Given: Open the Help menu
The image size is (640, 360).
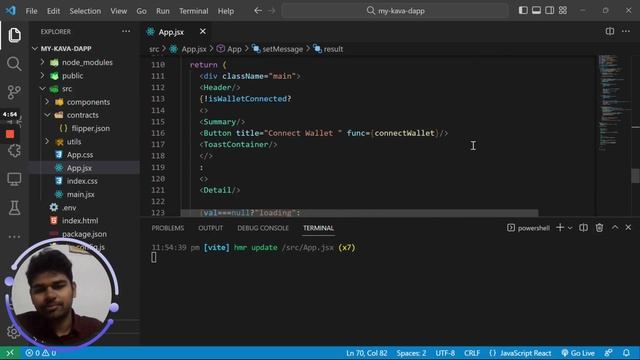Looking at the screenshot, I should [x=226, y=11].
